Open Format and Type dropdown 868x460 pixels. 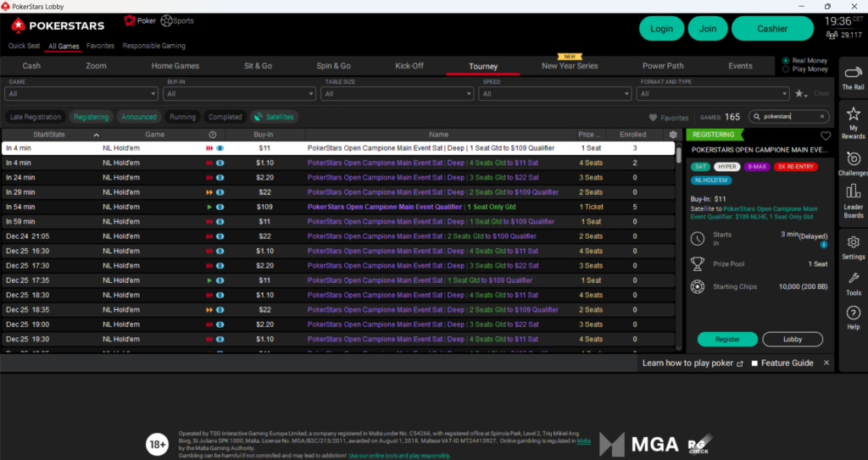(x=713, y=93)
